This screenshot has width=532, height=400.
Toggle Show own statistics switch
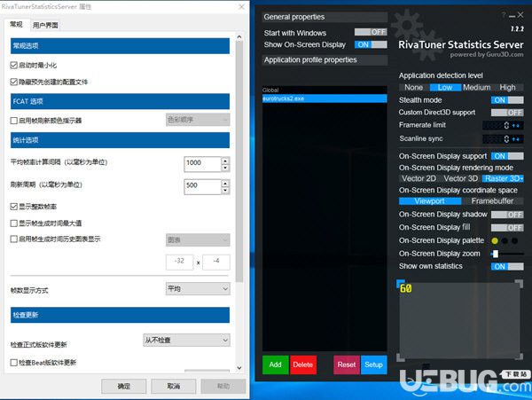[x=507, y=267]
